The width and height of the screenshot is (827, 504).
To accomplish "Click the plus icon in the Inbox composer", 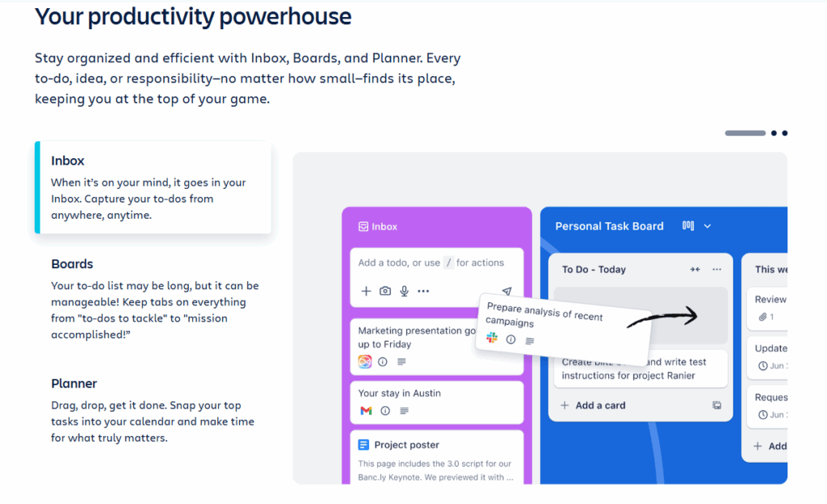I will (x=366, y=291).
